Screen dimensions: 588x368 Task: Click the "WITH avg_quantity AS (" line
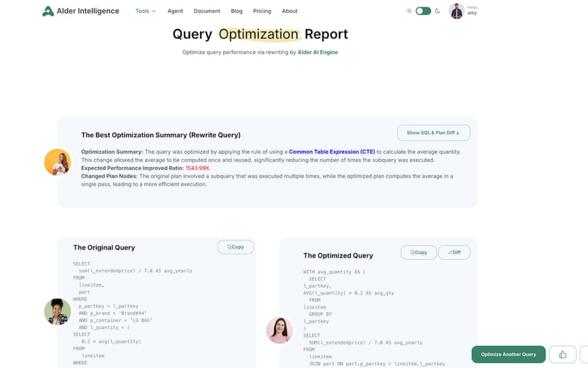[x=334, y=272]
